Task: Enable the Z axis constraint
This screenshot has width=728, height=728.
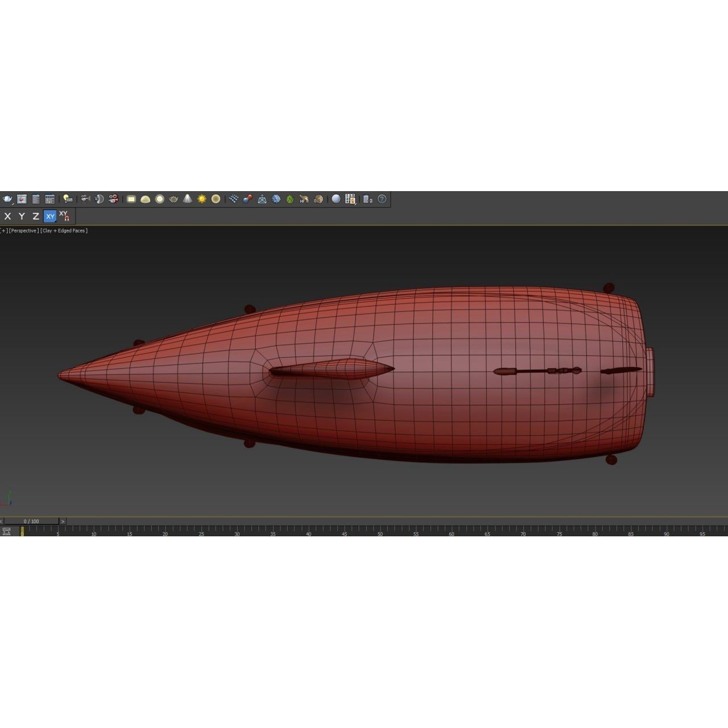Action: pyautogui.click(x=34, y=216)
